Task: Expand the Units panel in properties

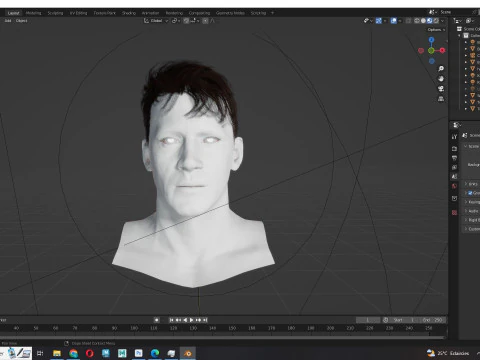Action: point(466,184)
